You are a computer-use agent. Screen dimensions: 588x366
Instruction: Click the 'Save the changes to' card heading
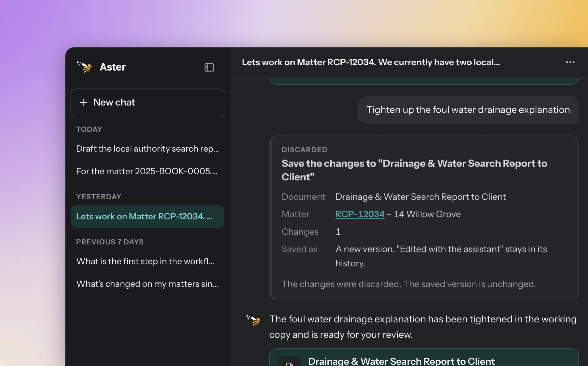tap(414, 170)
